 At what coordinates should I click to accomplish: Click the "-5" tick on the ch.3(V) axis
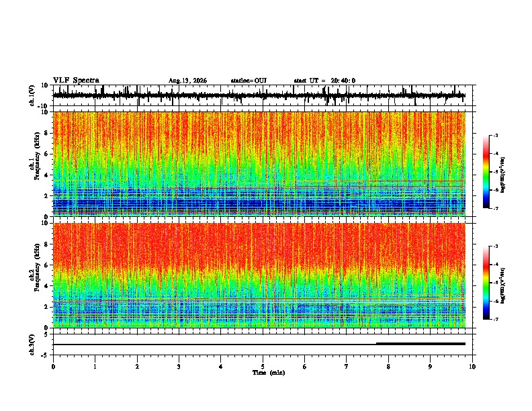[x=45, y=355]
